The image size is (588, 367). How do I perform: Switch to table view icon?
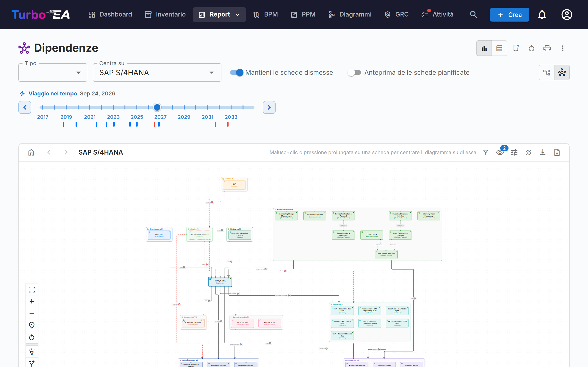click(x=499, y=48)
